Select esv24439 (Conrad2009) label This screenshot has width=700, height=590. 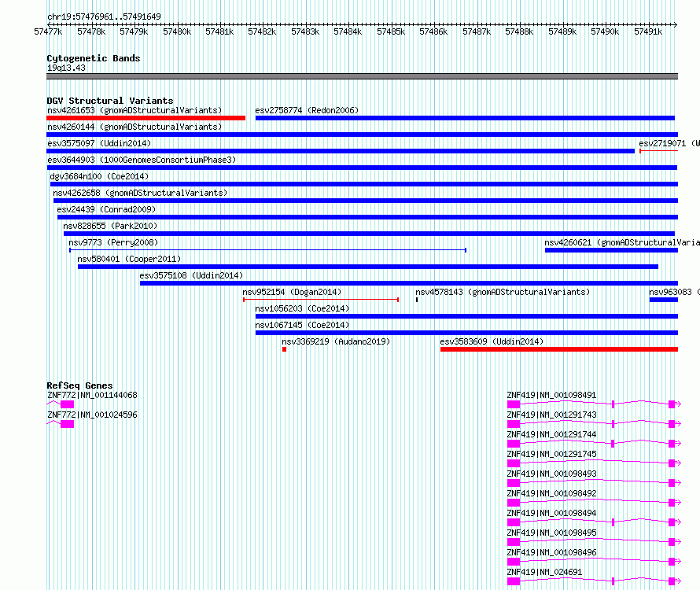[106, 209]
